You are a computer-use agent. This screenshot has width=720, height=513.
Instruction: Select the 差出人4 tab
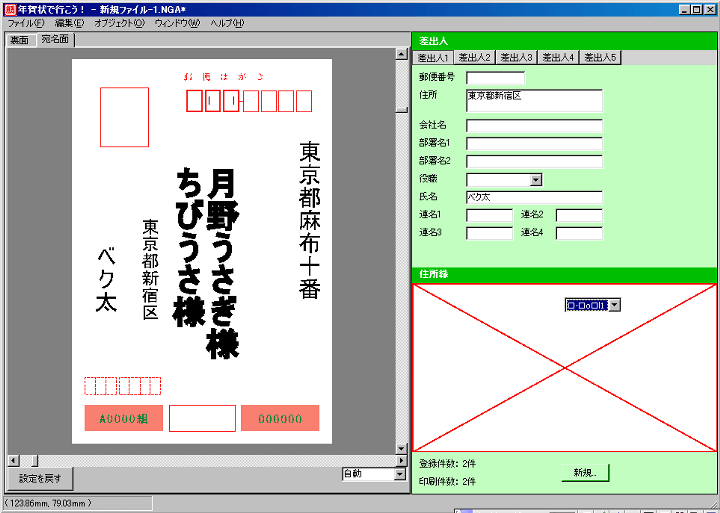tap(558, 57)
